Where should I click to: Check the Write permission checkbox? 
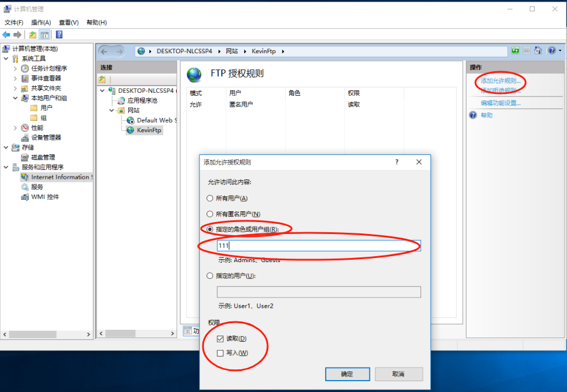click(x=220, y=353)
